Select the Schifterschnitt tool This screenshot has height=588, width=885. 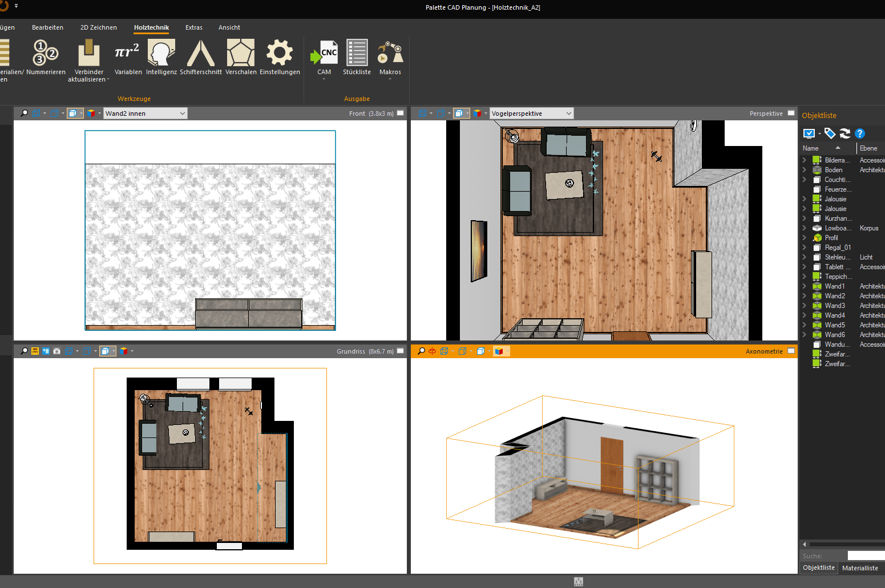point(200,56)
